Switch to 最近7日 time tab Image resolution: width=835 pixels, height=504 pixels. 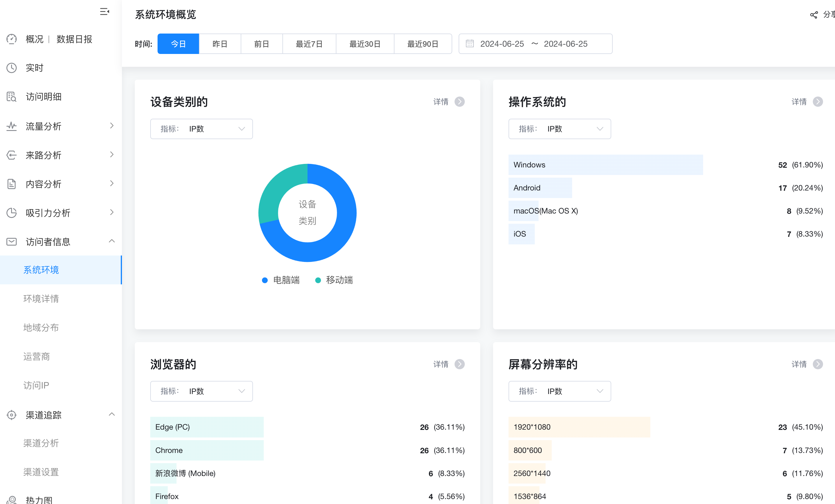click(309, 44)
